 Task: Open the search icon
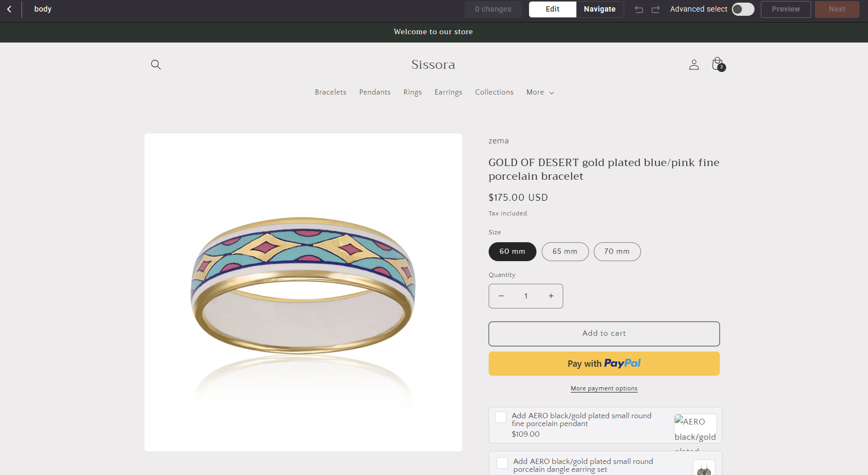click(x=156, y=65)
